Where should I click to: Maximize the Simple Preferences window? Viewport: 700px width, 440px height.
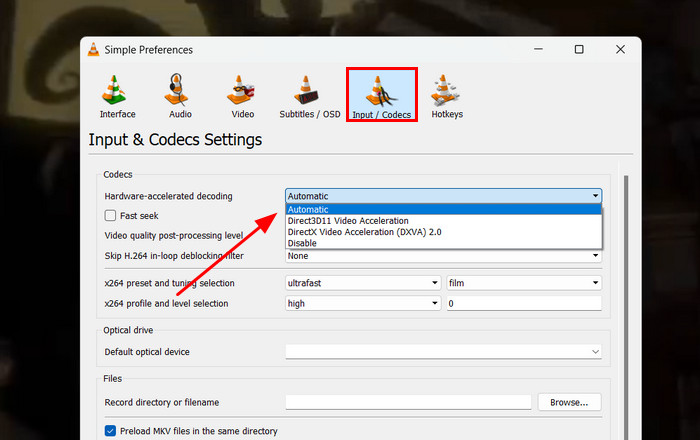(x=579, y=49)
